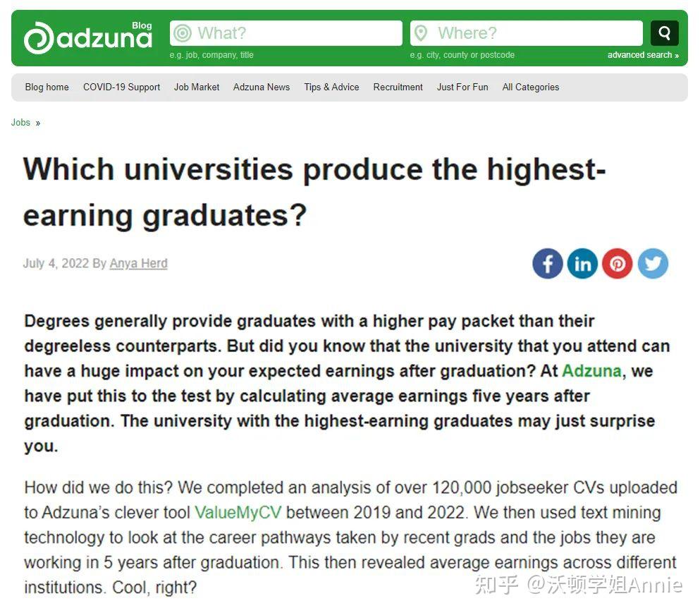Click the target icon in What field
Viewport: 700px width, 613px height.
pos(183,33)
